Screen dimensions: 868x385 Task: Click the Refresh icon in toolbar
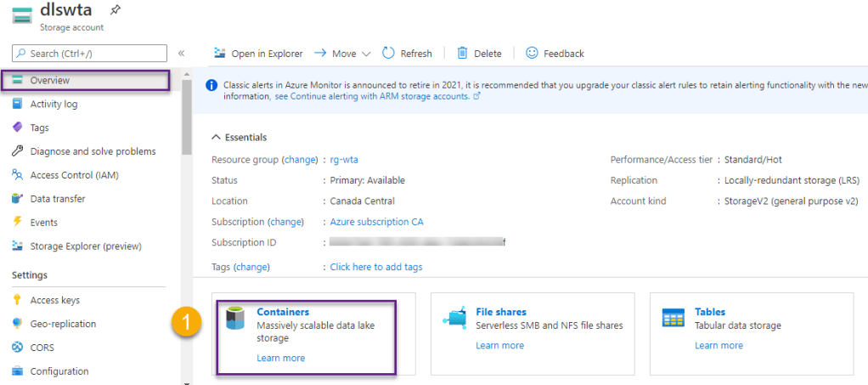point(388,53)
